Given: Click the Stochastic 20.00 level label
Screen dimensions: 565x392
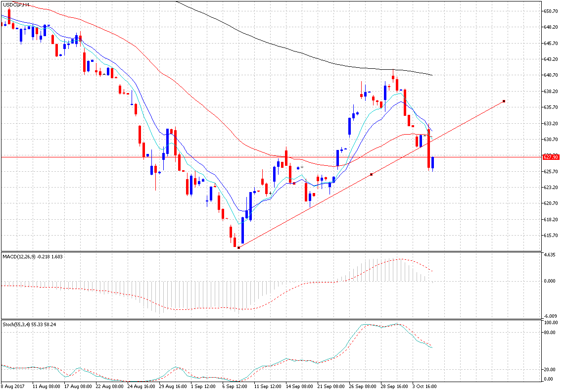Looking at the screenshot, I should 550,370.
